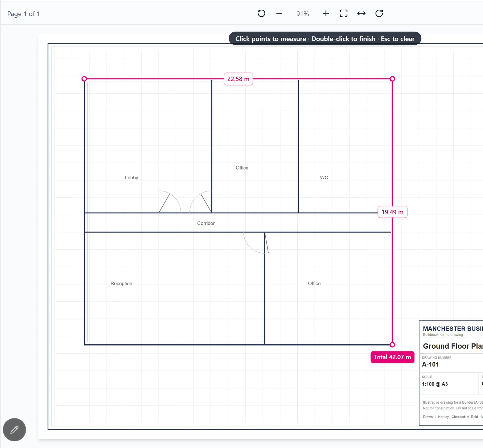Rotate the drawing clockwise

pyautogui.click(x=379, y=13)
